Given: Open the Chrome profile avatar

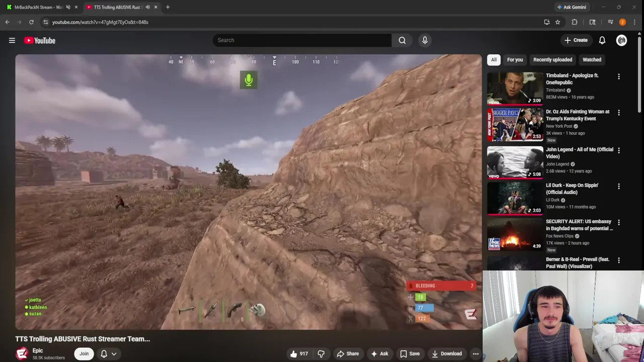Looking at the screenshot, I should (622, 22).
